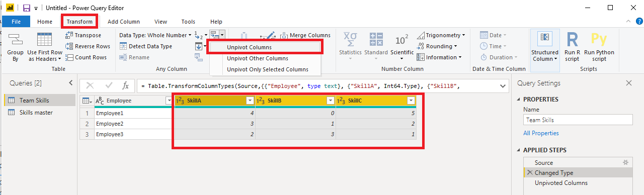
Task: Open the Standard arithmetic operations menu
Action: click(376, 47)
